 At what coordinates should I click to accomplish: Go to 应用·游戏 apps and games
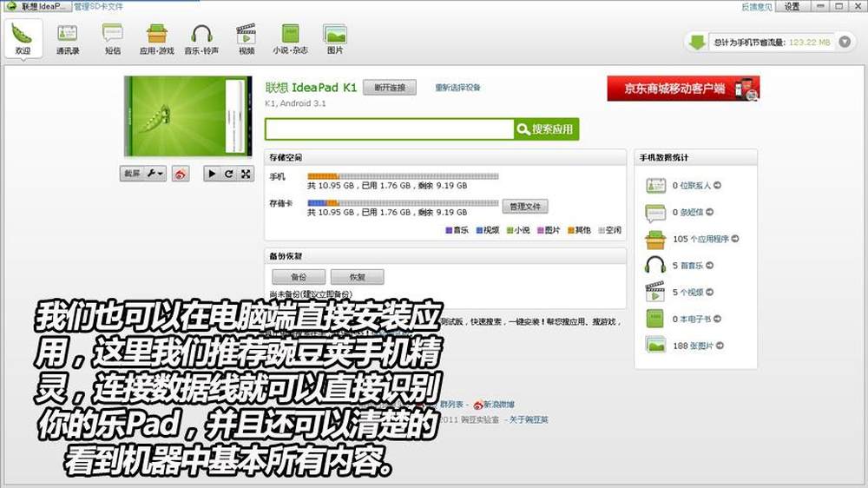[157, 39]
